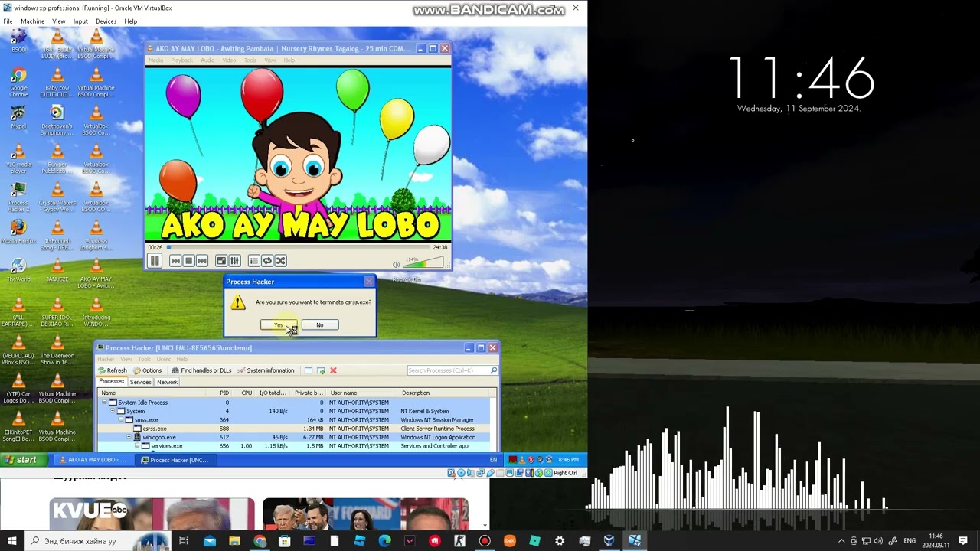Open Microsoft Edge on the Windows taskbar
The image size is (980, 551).
(384, 541)
